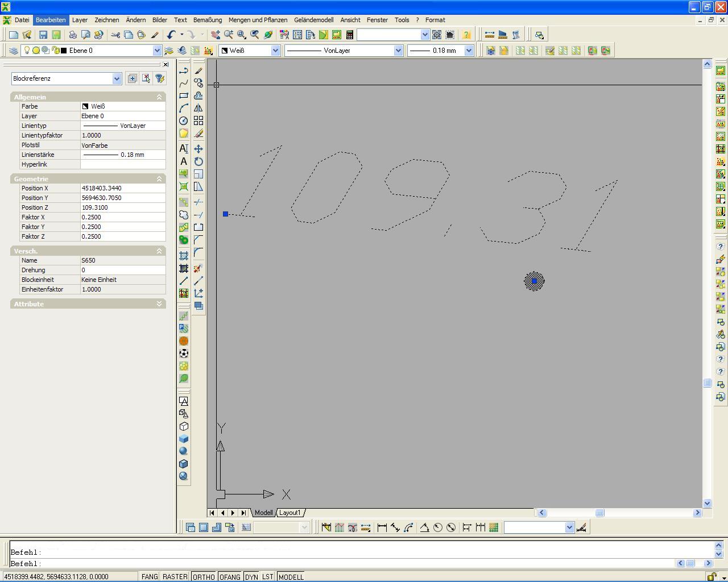
Task: Toggle ORTHO mode in status bar
Action: pos(204,577)
